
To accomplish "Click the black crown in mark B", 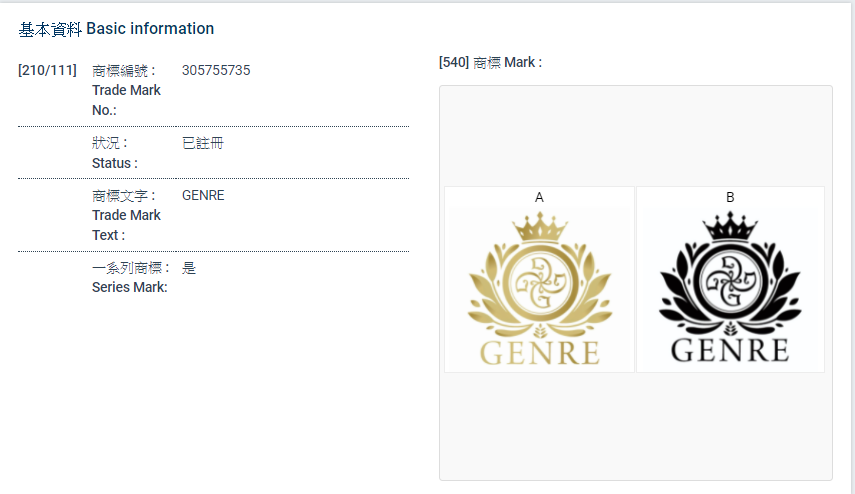I will pos(730,229).
